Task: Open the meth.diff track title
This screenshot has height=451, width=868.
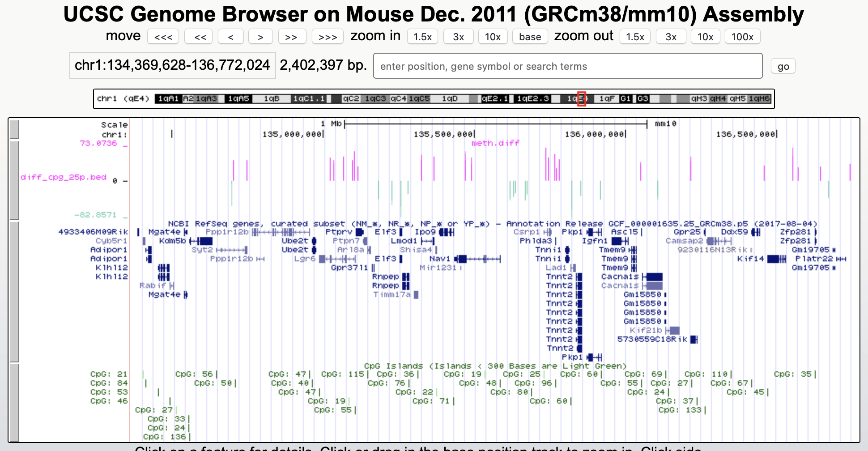Action: 495,143
